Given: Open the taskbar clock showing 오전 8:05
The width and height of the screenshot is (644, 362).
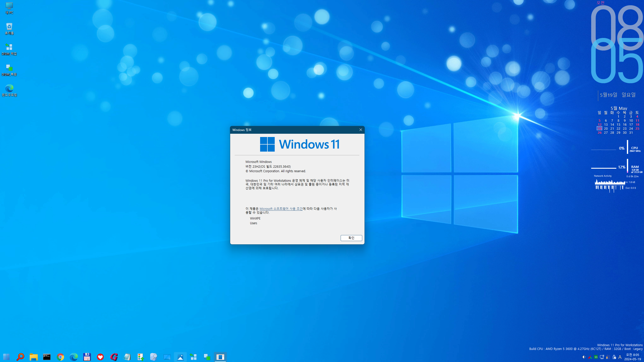Looking at the screenshot, I should click(x=632, y=357).
